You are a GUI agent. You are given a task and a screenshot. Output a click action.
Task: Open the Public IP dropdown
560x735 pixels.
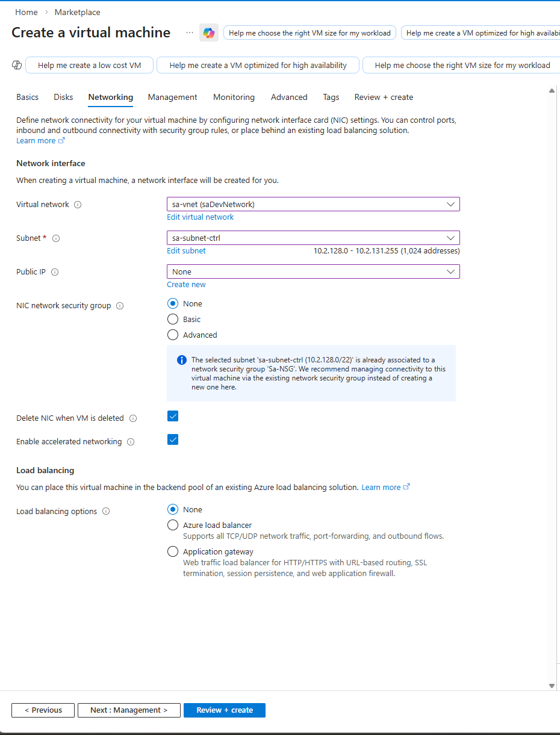(x=313, y=271)
